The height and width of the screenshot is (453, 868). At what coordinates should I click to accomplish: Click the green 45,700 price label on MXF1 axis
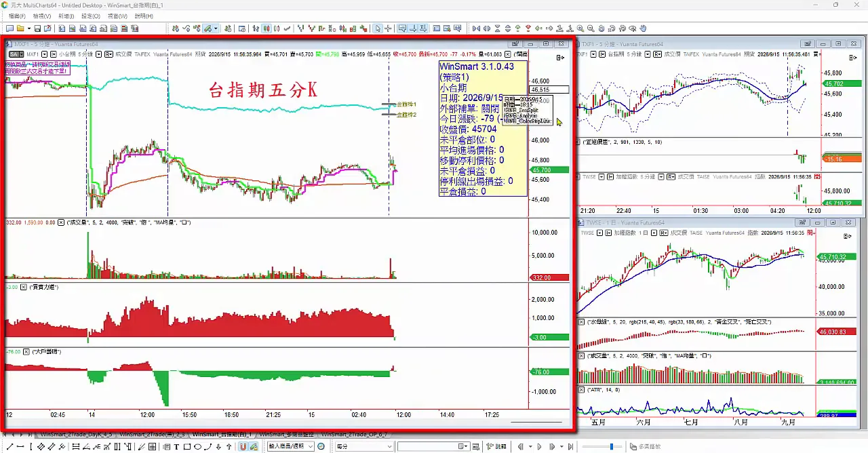[x=550, y=170]
